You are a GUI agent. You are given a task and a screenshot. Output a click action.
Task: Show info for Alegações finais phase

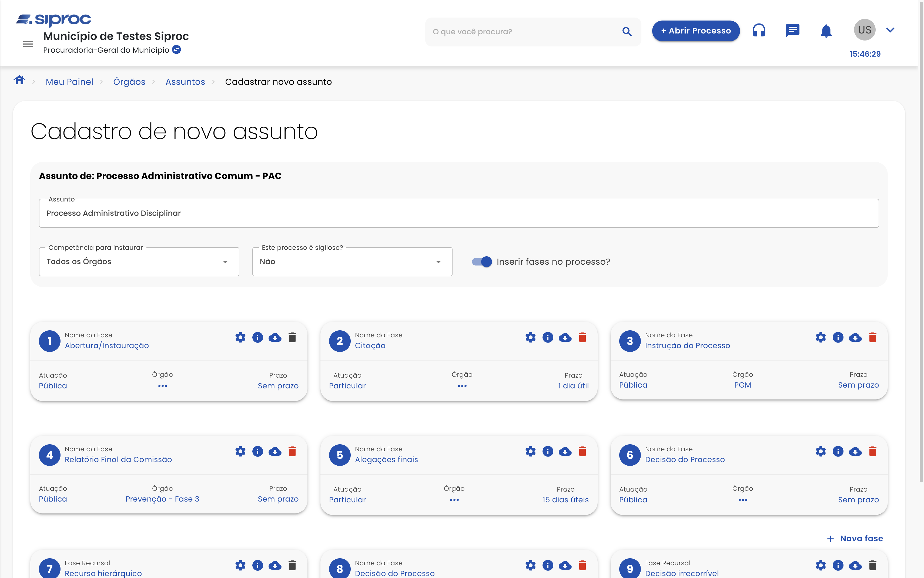548,452
